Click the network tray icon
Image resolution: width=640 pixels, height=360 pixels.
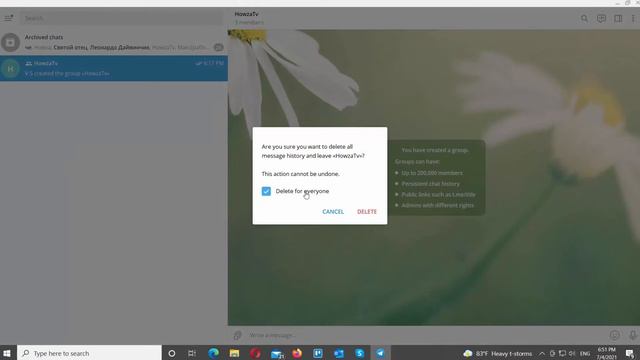(562, 353)
